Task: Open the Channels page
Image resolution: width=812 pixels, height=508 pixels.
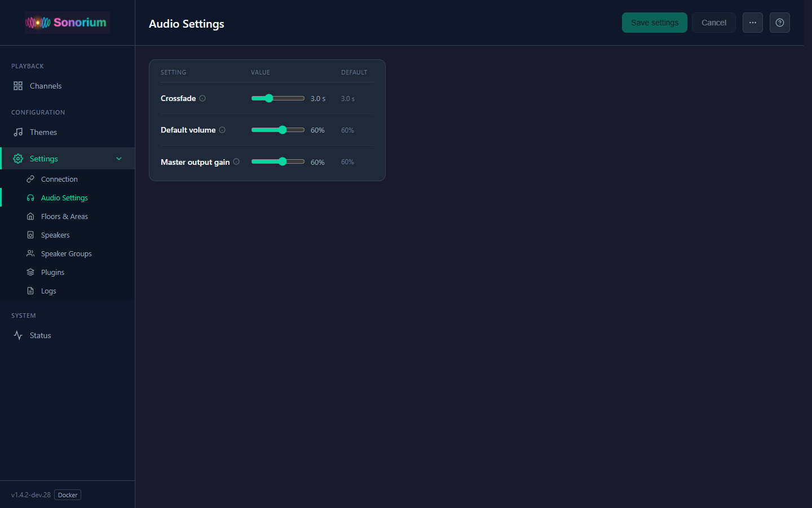Action: [x=68, y=86]
